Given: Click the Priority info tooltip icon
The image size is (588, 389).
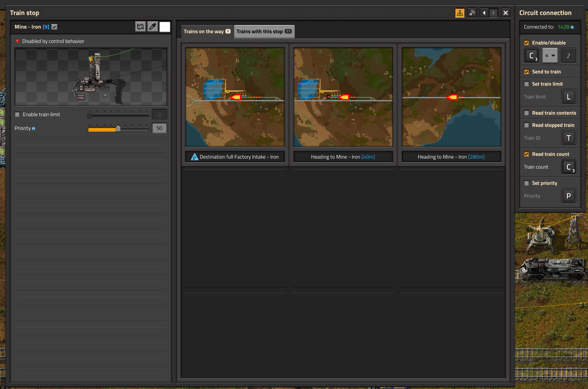Looking at the screenshot, I should [34, 128].
